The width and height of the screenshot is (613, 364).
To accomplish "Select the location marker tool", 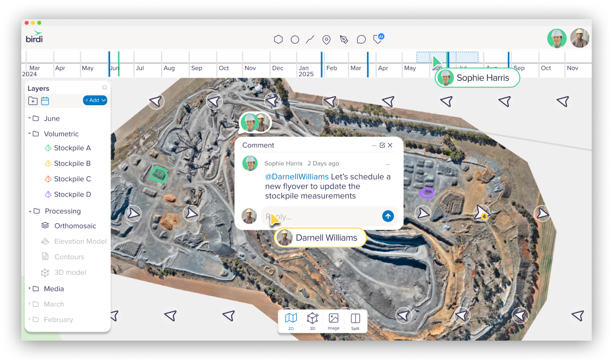I will pyautogui.click(x=326, y=39).
